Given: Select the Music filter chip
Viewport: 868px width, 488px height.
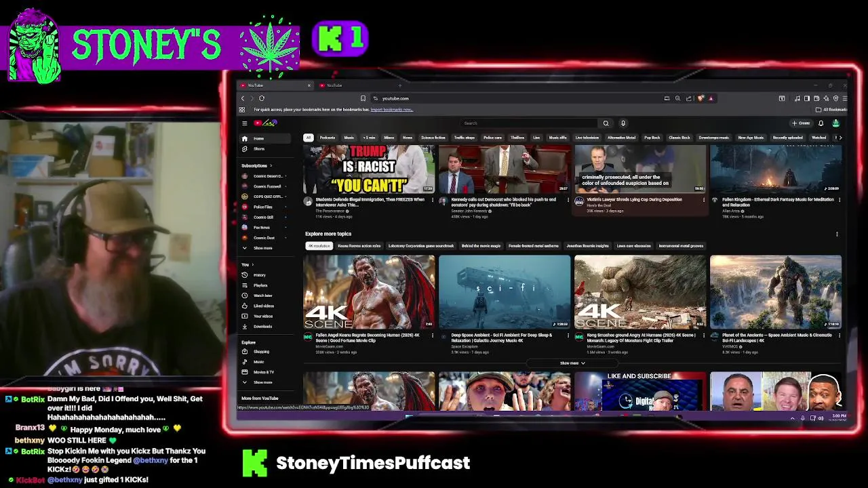Looking at the screenshot, I should pos(349,138).
